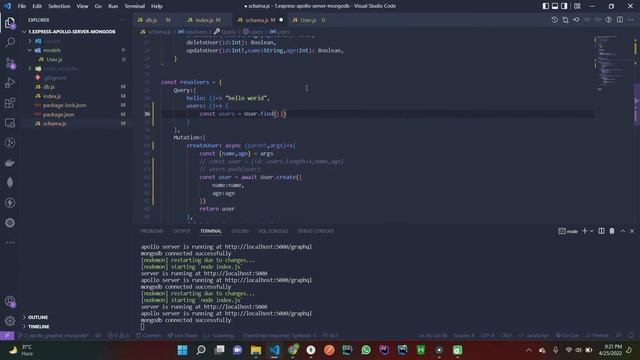Kill terminal with trash icon
The height and width of the screenshot is (360, 640).
coord(612,231)
